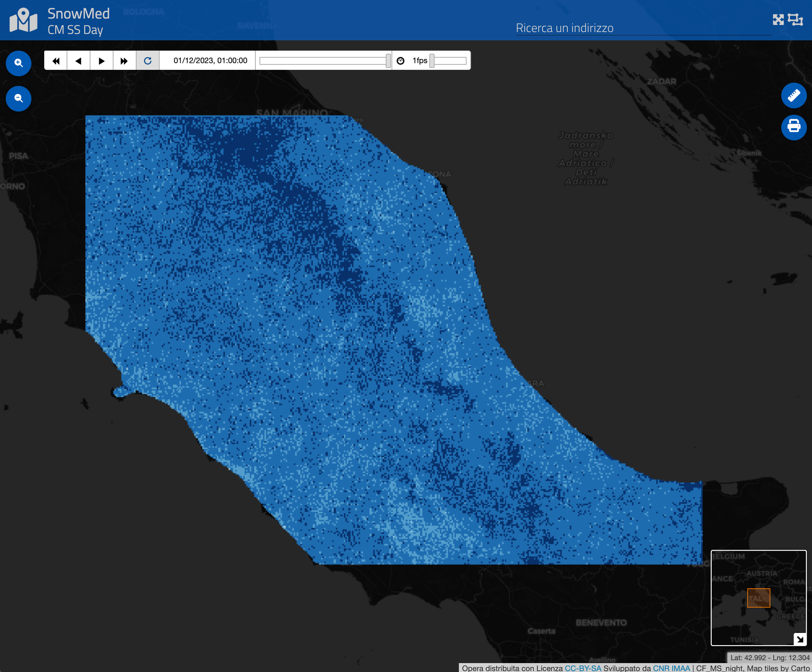Skip to the last time step
This screenshot has width=812, height=672.
point(124,61)
